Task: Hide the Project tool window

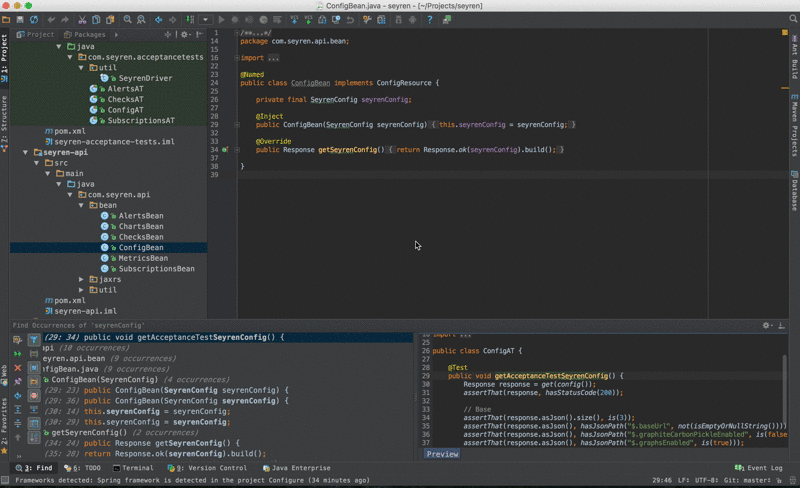Action: coord(199,35)
